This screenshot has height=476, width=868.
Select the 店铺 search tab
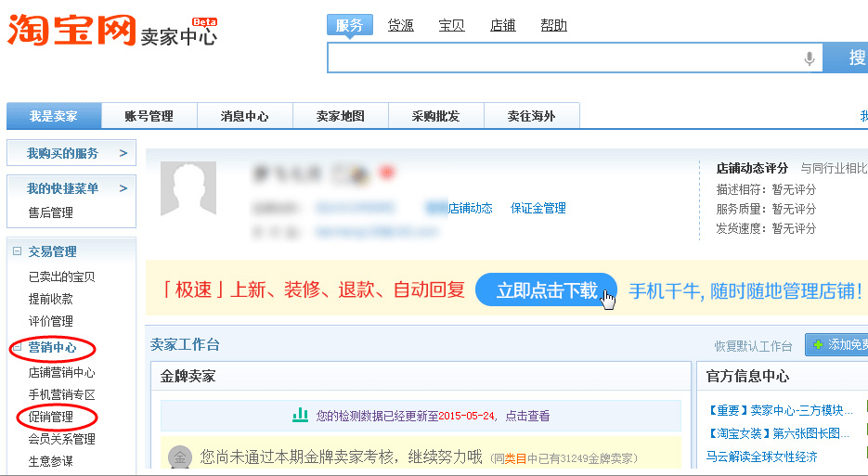[502, 25]
